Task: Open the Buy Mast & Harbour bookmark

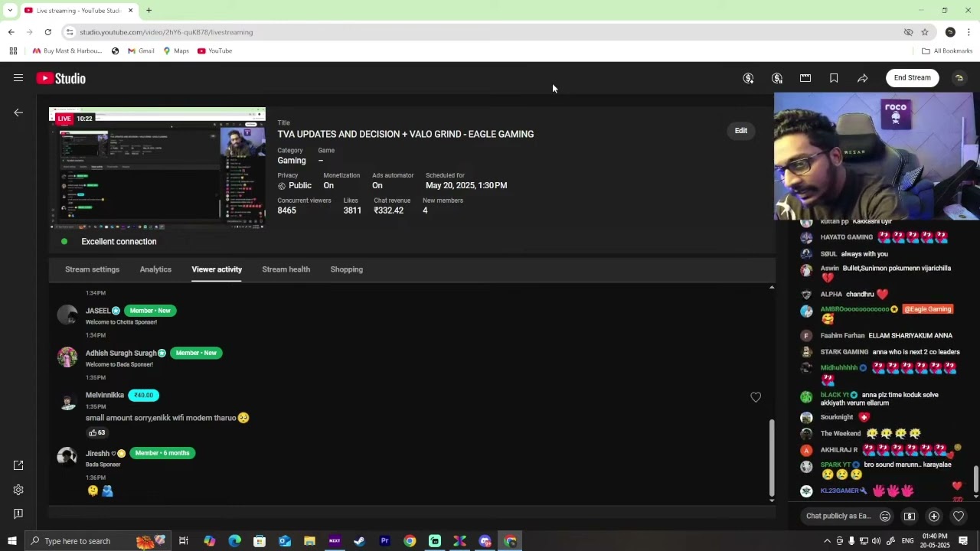Action: click(67, 51)
